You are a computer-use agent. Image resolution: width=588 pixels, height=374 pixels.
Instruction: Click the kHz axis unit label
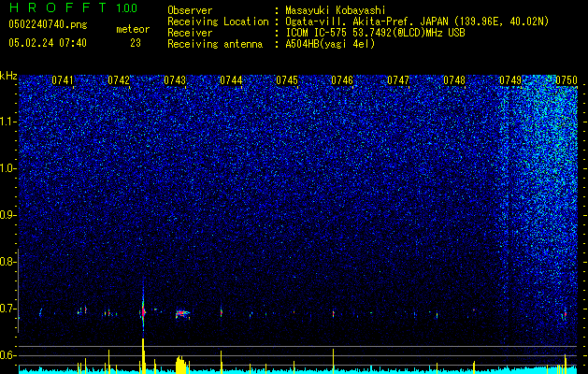[x=8, y=76]
